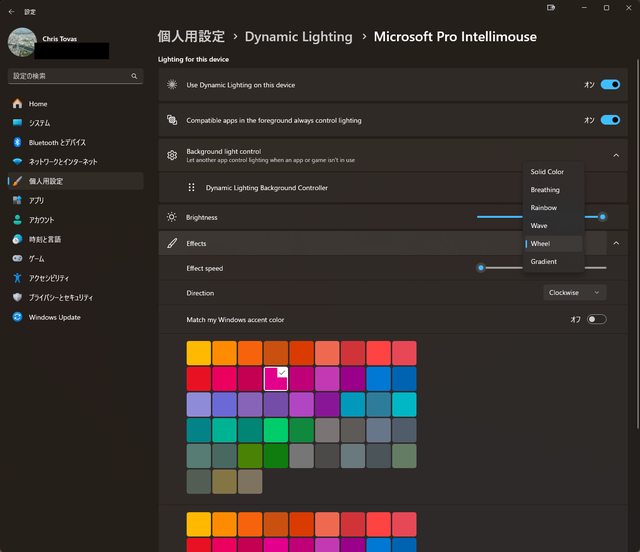Click the Windows Update icon
The width and height of the screenshot is (640, 552).
point(17,317)
